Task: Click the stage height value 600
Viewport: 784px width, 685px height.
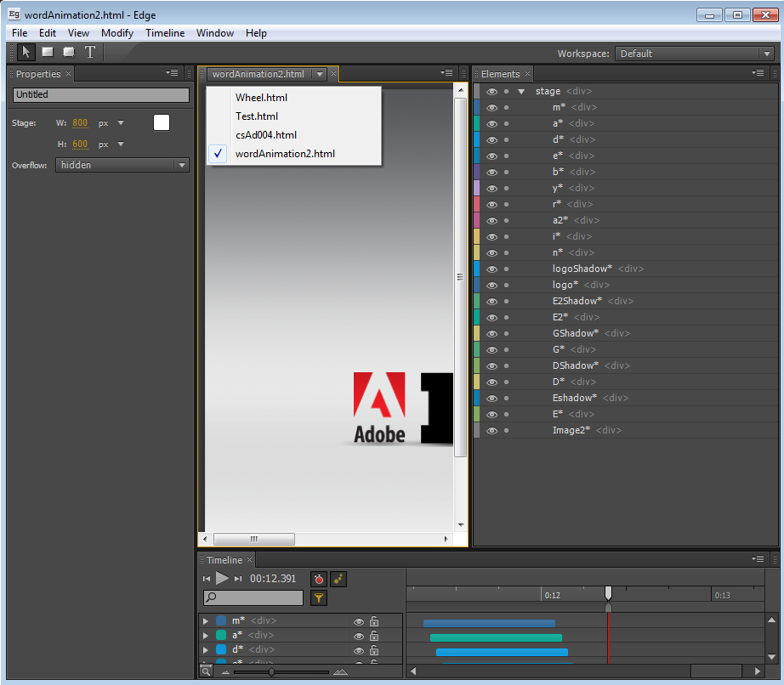Action: [80, 144]
